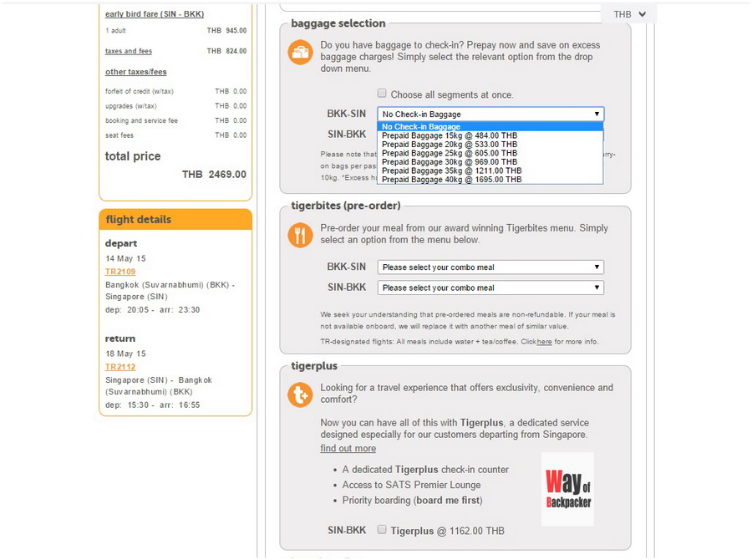
Task: Click the dep: 15:30 - arr: 16:55 times
Action: [x=153, y=405]
